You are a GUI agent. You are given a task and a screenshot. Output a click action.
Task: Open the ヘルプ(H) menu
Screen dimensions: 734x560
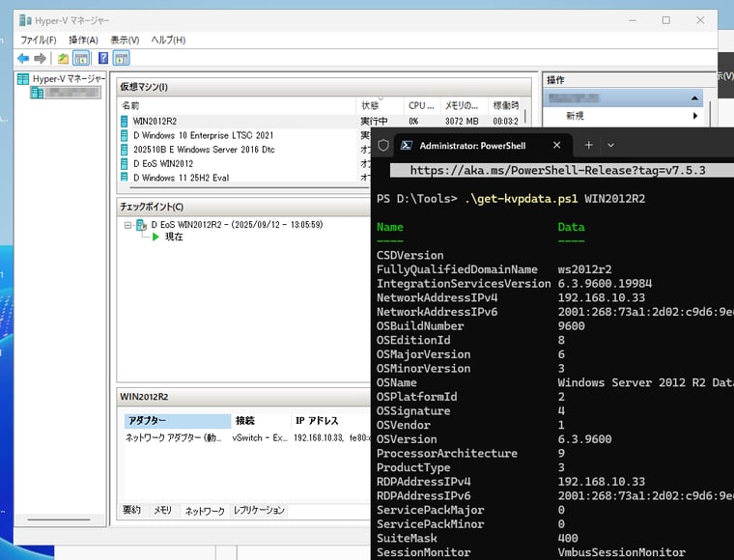pyautogui.click(x=168, y=41)
